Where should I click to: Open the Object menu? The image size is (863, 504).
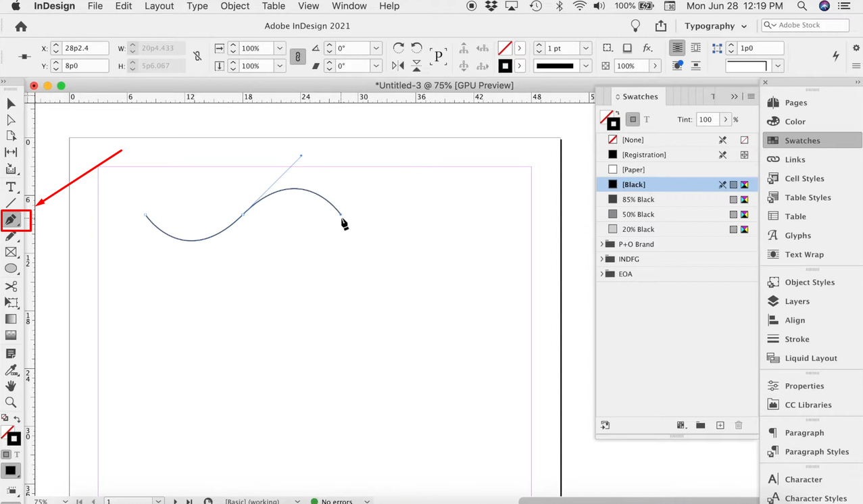tap(235, 6)
